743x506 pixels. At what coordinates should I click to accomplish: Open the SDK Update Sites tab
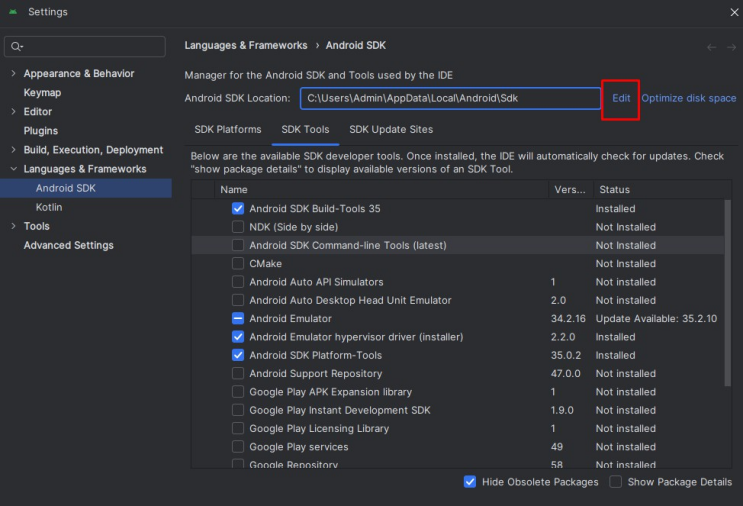click(391, 130)
